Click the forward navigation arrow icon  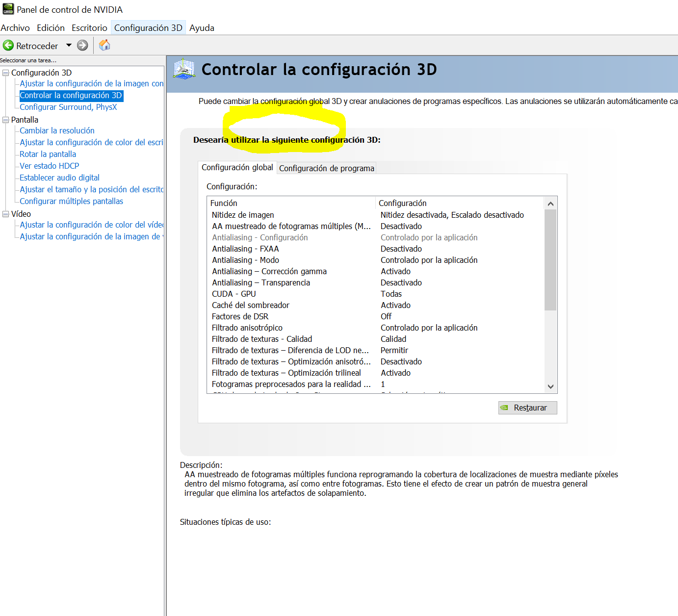click(82, 46)
